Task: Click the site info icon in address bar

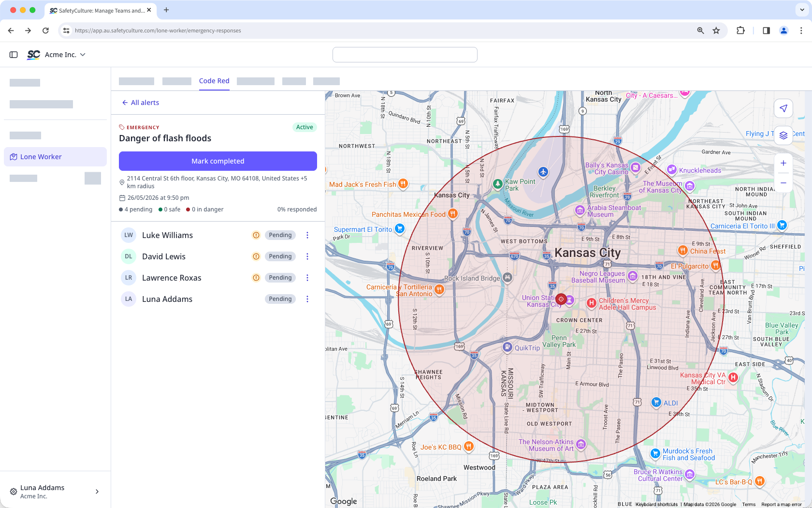Action: pyautogui.click(x=66, y=30)
